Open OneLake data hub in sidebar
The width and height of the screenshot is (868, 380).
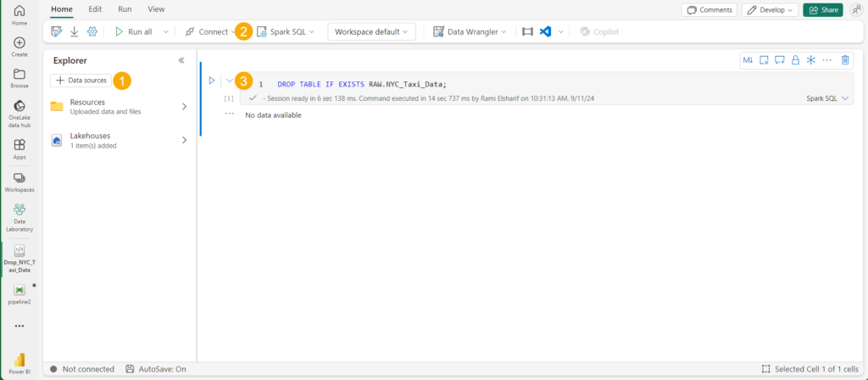pos(19,112)
